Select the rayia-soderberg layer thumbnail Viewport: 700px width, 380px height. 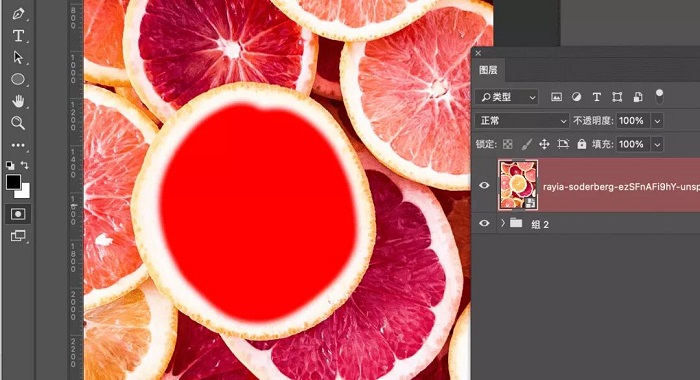518,185
